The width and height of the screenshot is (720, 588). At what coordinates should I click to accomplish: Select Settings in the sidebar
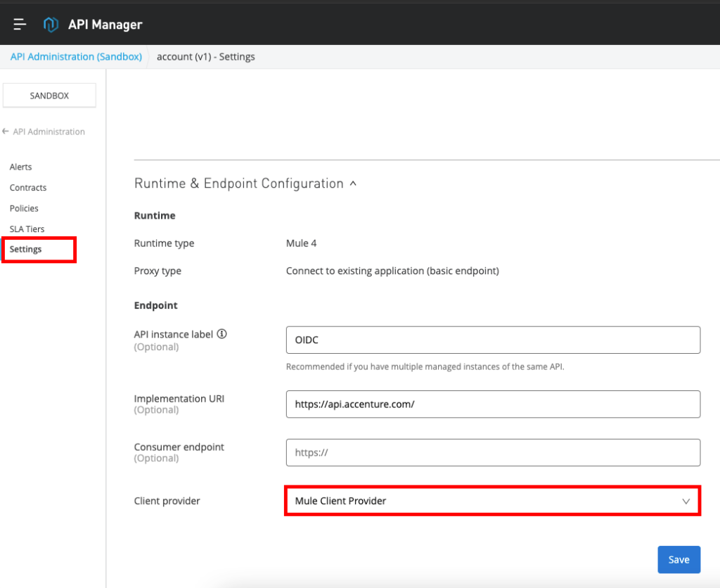click(x=25, y=249)
